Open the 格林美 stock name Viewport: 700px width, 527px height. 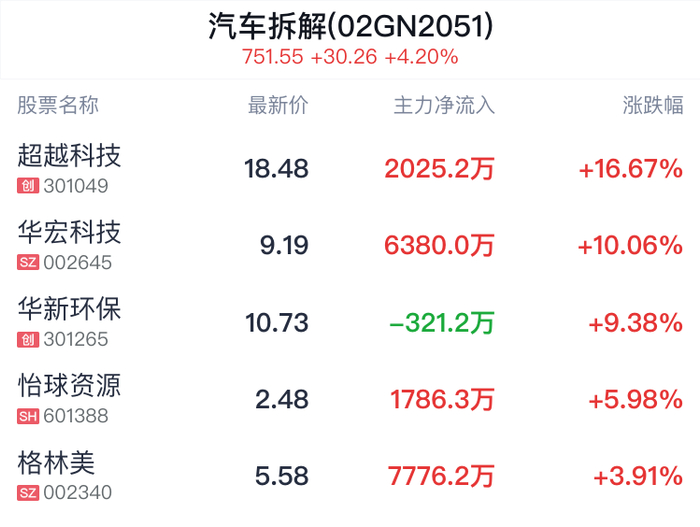[x=57, y=463]
